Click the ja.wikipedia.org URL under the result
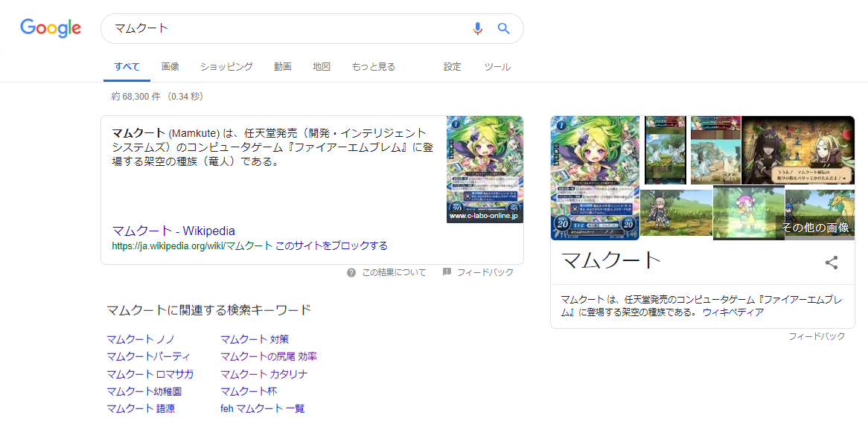Image resolution: width=868 pixels, height=427 pixels. coord(192,245)
